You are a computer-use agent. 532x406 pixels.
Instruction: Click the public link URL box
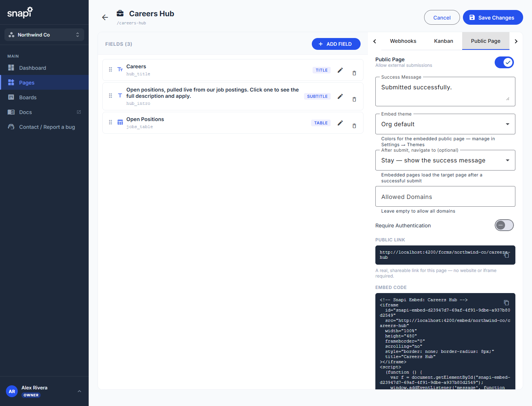coord(445,255)
